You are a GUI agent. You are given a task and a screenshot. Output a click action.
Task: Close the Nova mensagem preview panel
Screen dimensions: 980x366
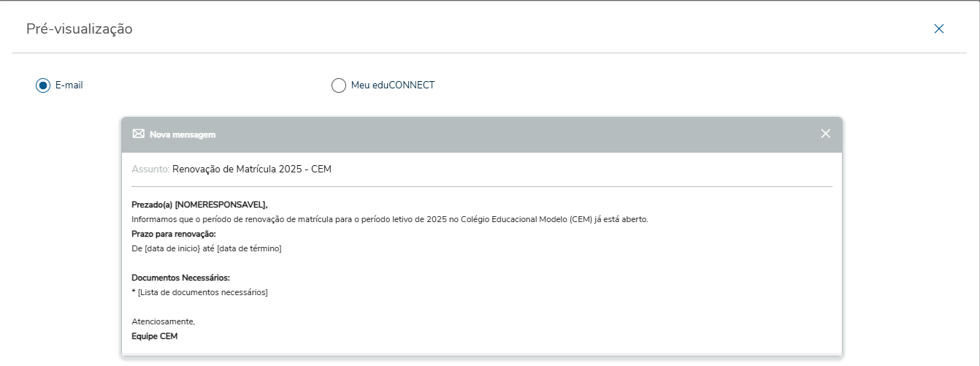(826, 134)
